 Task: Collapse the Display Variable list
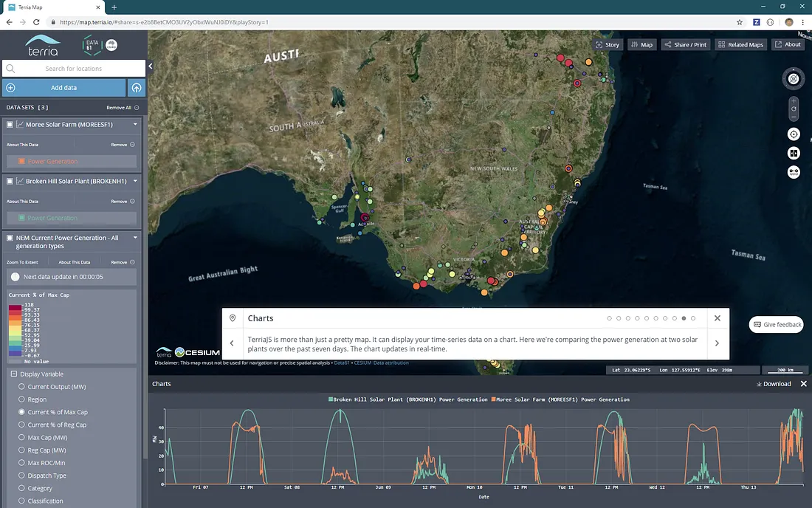14,374
